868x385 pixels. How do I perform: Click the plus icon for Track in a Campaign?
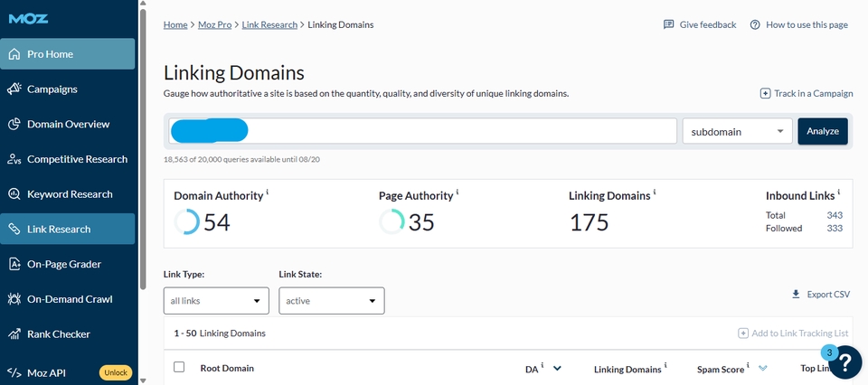pos(765,93)
